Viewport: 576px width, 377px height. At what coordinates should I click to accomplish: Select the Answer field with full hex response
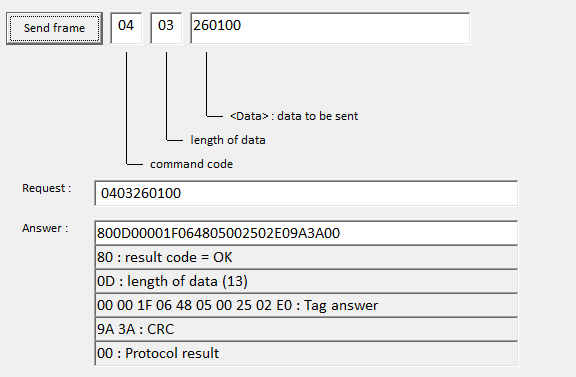pyautogui.click(x=306, y=233)
